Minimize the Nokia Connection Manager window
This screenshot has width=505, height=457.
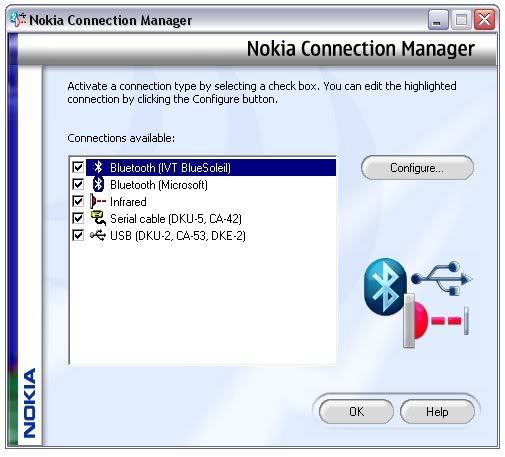pyautogui.click(x=438, y=20)
